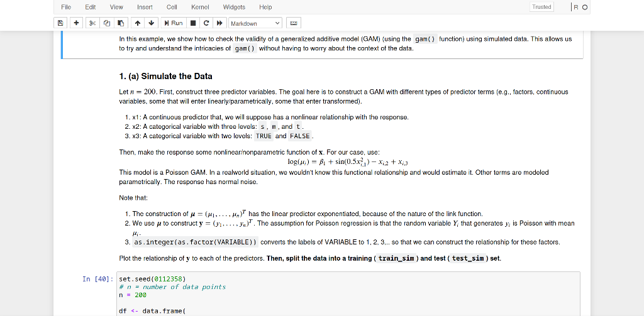Click the '1. (a) Simulate the Data' heading
The image size is (644, 316).
165,77
